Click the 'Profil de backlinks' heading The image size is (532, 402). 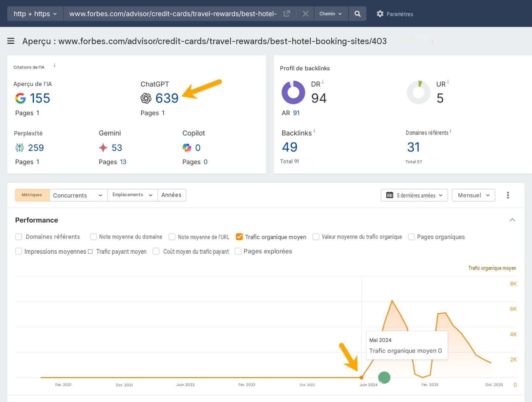tap(305, 68)
